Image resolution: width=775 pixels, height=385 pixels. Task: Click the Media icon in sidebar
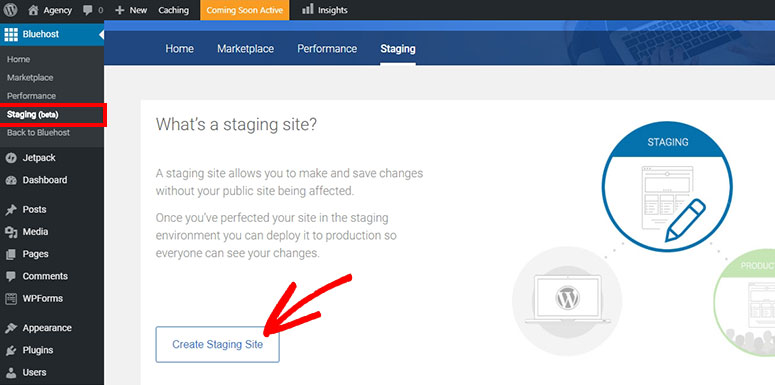point(11,232)
